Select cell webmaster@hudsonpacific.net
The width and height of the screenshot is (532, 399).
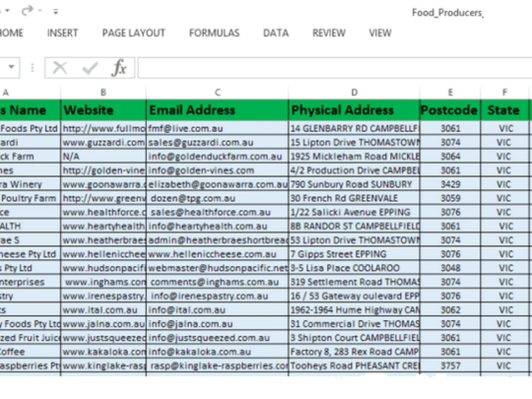point(218,268)
